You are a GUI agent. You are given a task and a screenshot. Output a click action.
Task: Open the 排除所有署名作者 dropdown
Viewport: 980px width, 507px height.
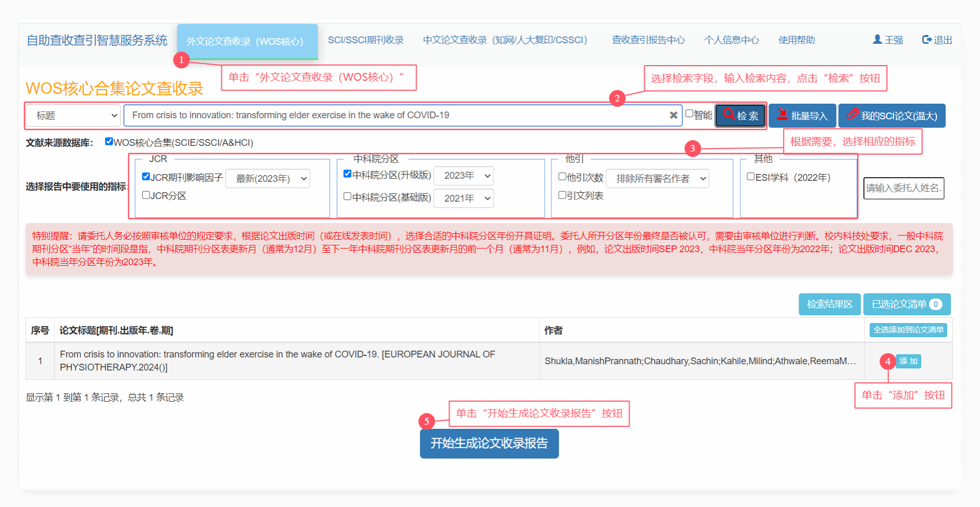click(658, 179)
